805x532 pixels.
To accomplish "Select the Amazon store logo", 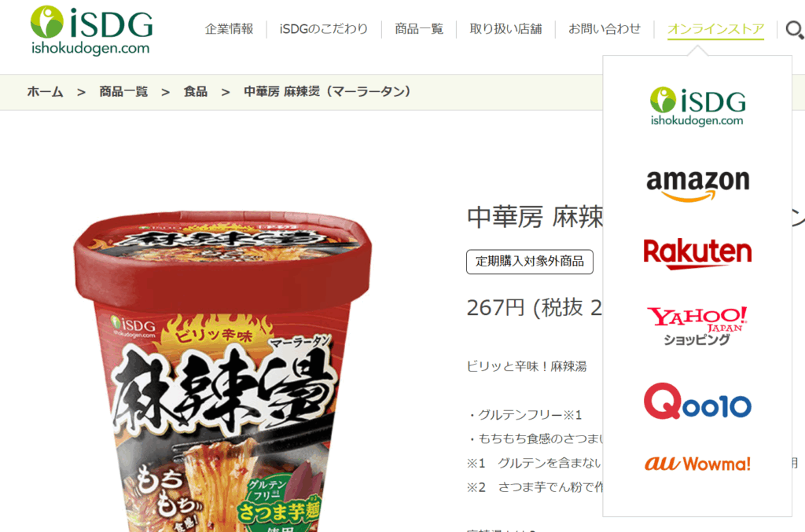I will [x=698, y=185].
